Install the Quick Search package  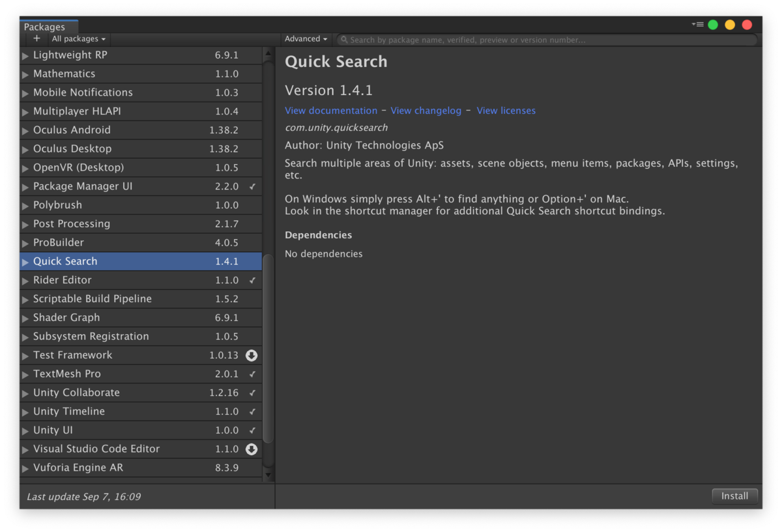[734, 496]
